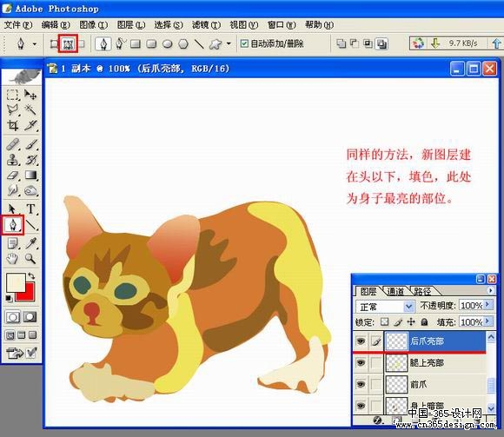Select the Eyedropper tool
Viewport: 504px width, 437px height.
coord(31,243)
